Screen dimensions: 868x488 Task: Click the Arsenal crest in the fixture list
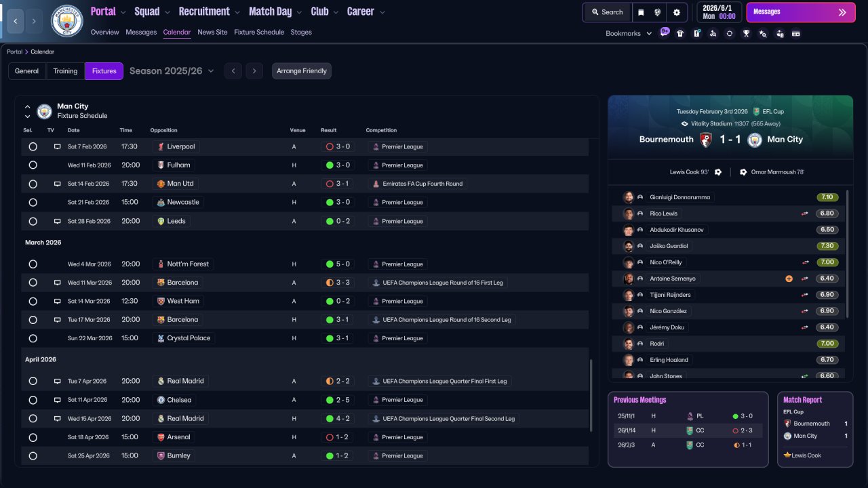pos(161,437)
